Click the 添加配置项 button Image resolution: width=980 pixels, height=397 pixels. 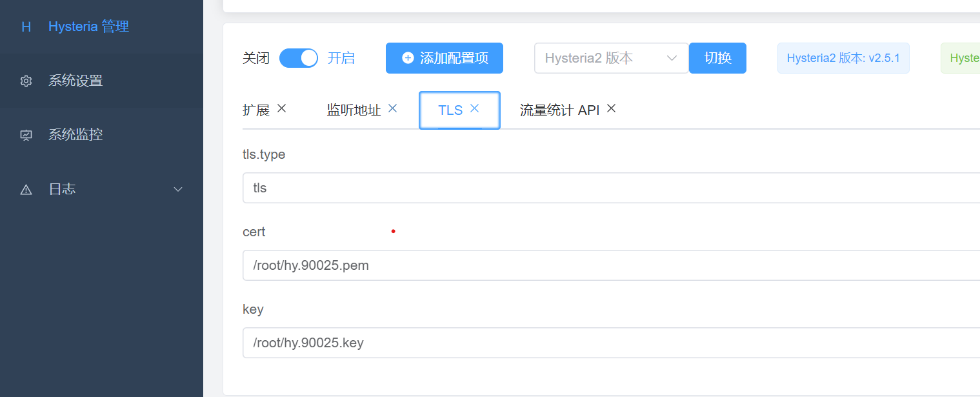[444, 58]
